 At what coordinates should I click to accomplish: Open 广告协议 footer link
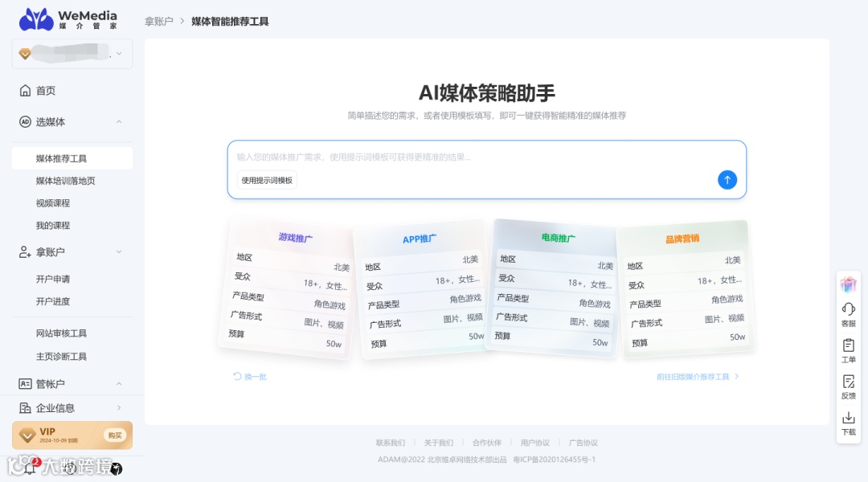tap(583, 443)
